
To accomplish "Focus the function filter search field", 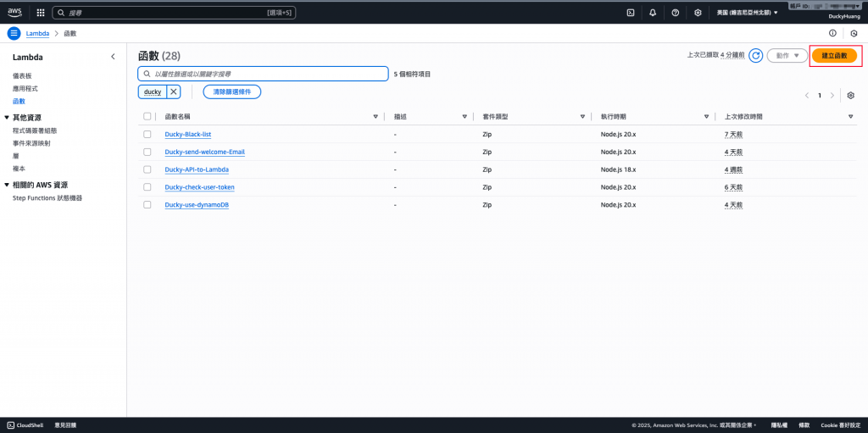I will coord(263,74).
